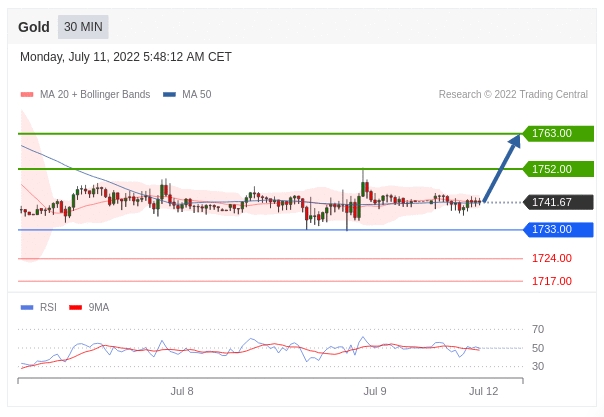
Task: Click the 9MA legend red swatch
Action: (76, 307)
